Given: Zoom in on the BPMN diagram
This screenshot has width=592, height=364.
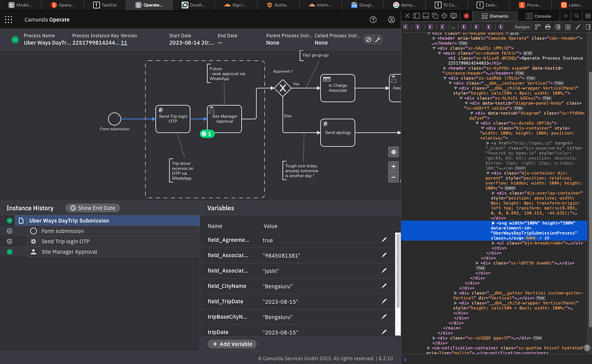Looking at the screenshot, I should pos(394,166).
